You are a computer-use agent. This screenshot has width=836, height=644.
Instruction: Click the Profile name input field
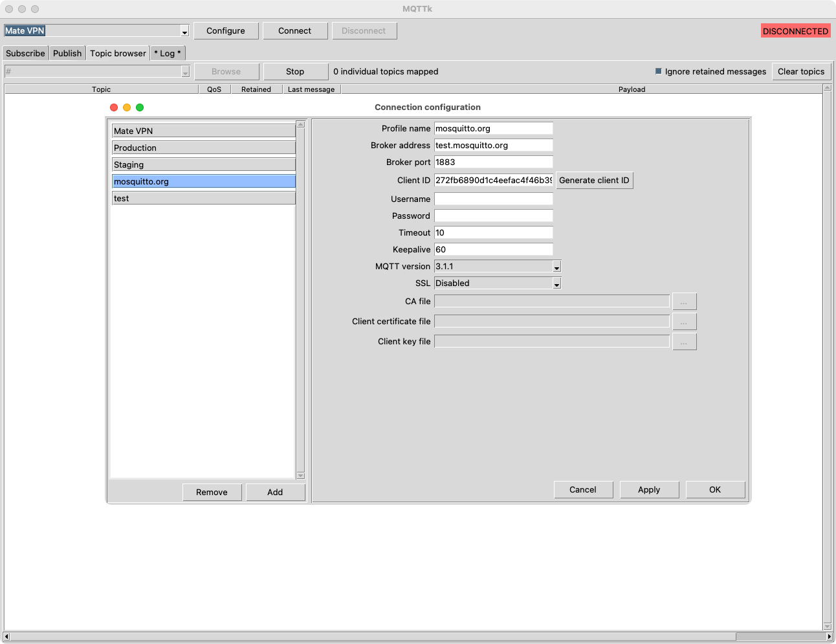494,128
